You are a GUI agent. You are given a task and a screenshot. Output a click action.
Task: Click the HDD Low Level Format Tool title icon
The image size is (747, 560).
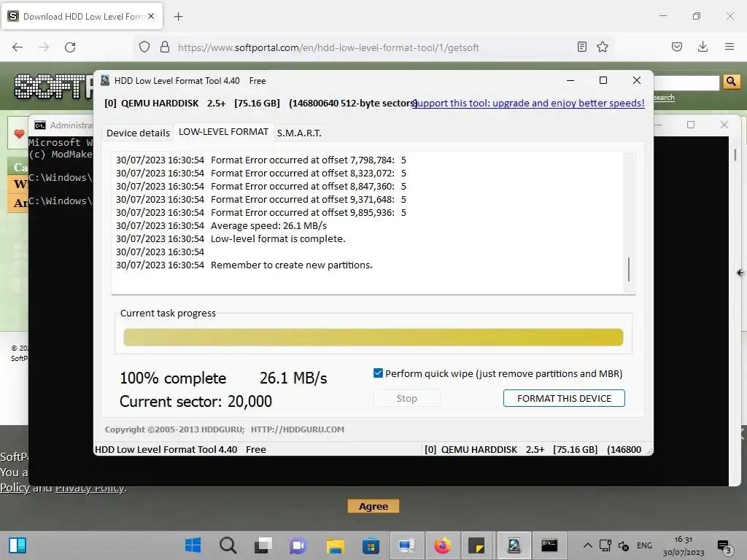105,80
